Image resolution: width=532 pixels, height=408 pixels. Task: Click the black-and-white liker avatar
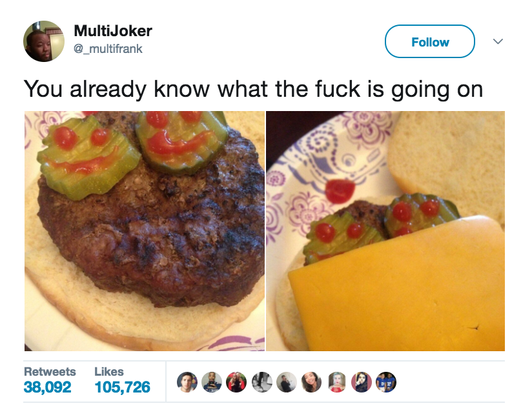tap(262, 382)
